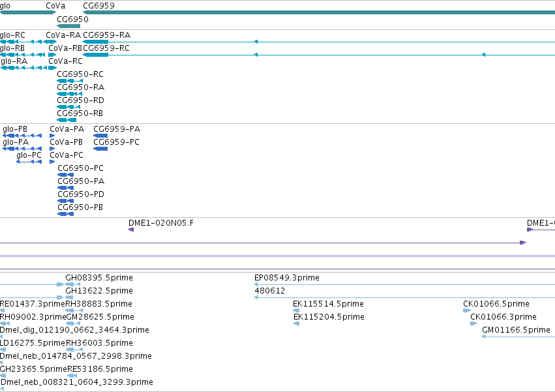Click the CK01066.5prime arrow glyph

[467, 310]
